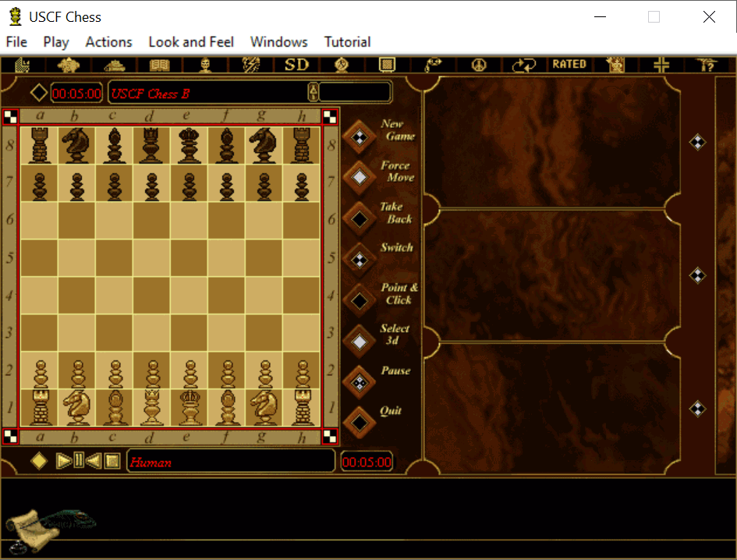Select the white knight on g1

(264, 408)
